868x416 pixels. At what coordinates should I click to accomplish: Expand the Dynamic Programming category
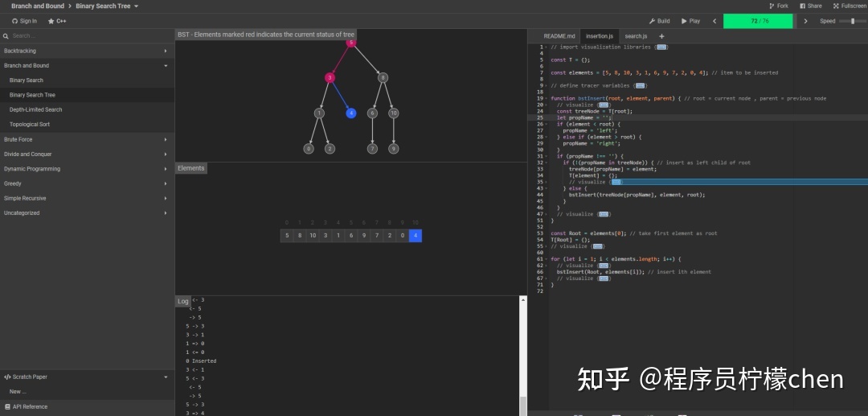tap(87, 169)
